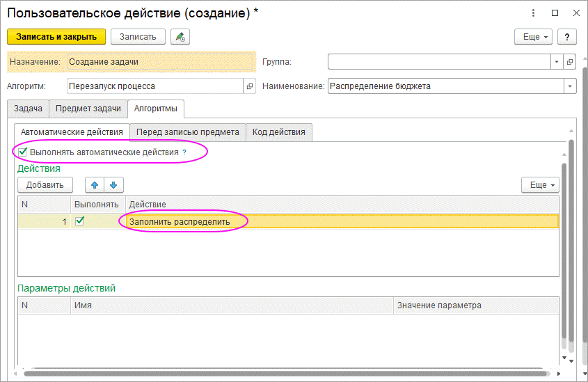Click hint mark next to automatic actions
Viewport: 588px width, 382px height.
(184, 152)
